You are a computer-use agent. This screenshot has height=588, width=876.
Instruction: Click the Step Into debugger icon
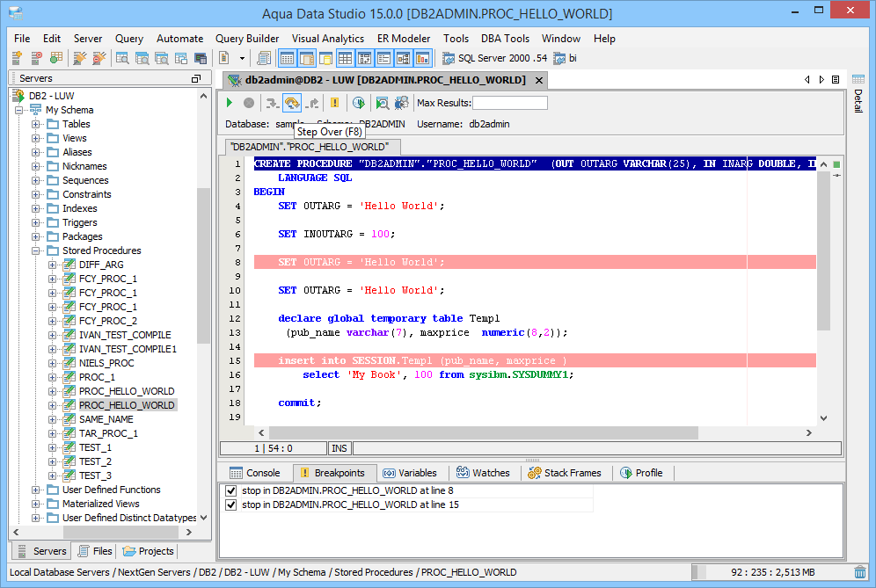coord(272,103)
